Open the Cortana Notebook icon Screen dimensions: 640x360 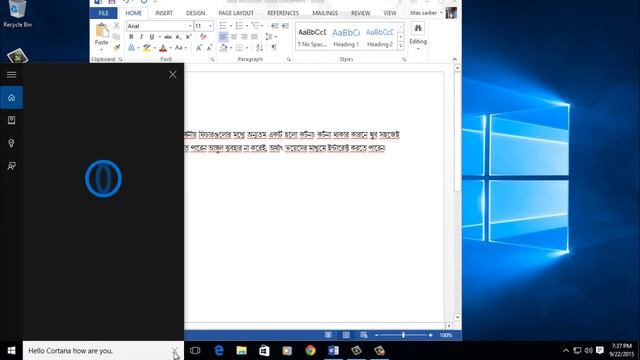(11, 120)
